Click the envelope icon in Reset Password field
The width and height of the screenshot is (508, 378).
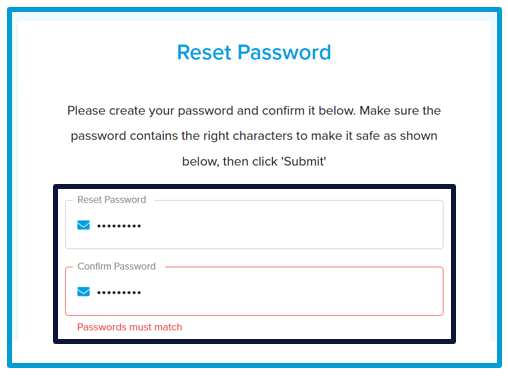click(83, 225)
